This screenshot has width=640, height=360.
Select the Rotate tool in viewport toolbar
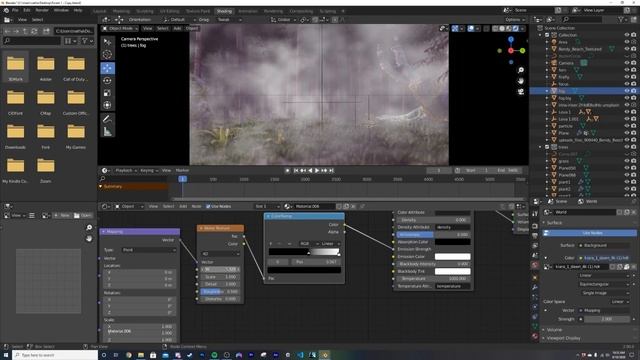click(107, 80)
